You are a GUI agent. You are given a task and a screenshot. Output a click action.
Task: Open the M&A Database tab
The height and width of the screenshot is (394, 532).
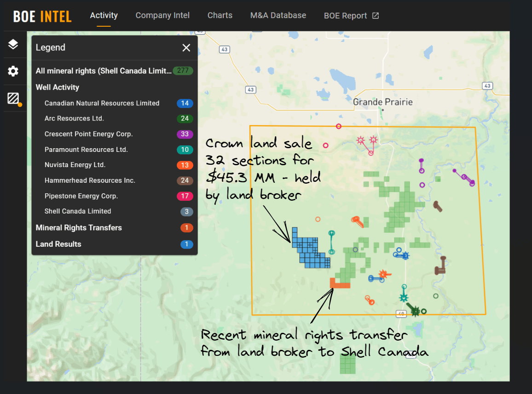point(278,15)
